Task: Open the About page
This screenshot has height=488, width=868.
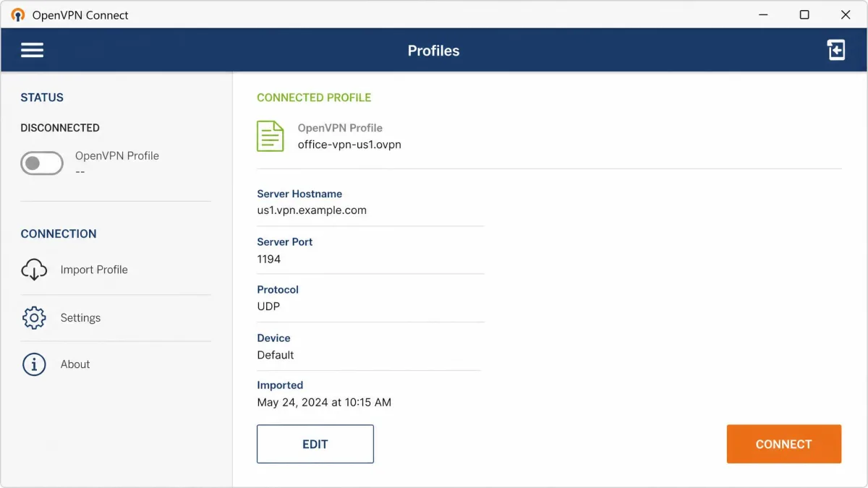Action: pos(116,364)
